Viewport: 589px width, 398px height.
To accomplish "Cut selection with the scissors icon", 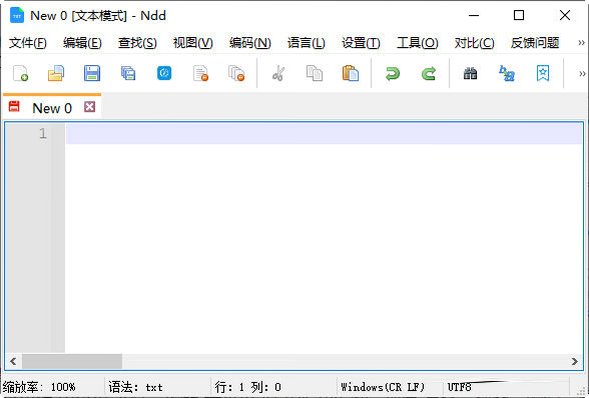I will [278, 73].
